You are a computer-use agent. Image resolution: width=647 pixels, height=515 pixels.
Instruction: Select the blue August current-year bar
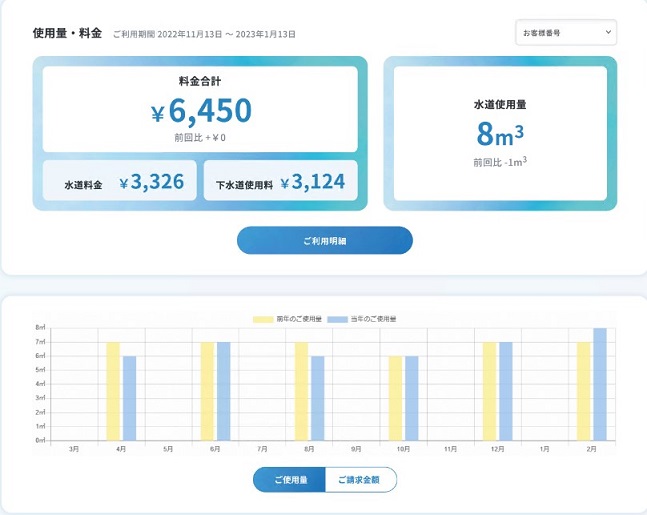(317, 398)
